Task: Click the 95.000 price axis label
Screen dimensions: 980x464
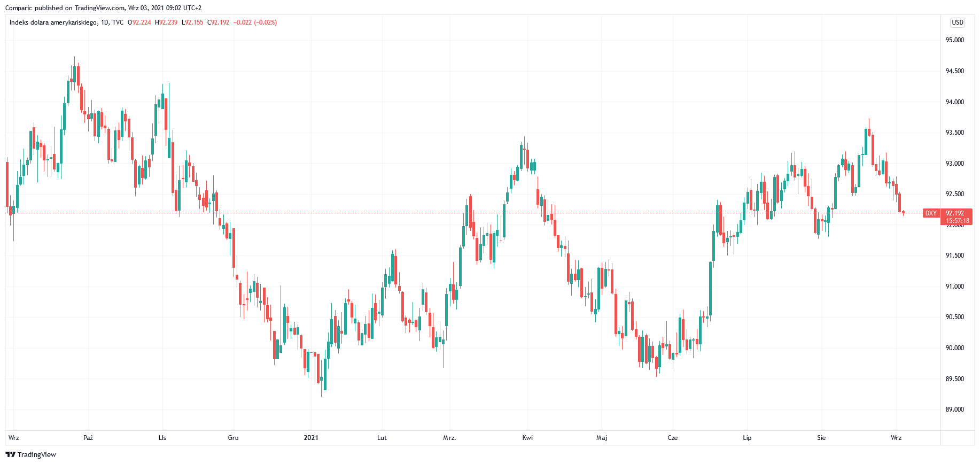Action: pos(955,40)
